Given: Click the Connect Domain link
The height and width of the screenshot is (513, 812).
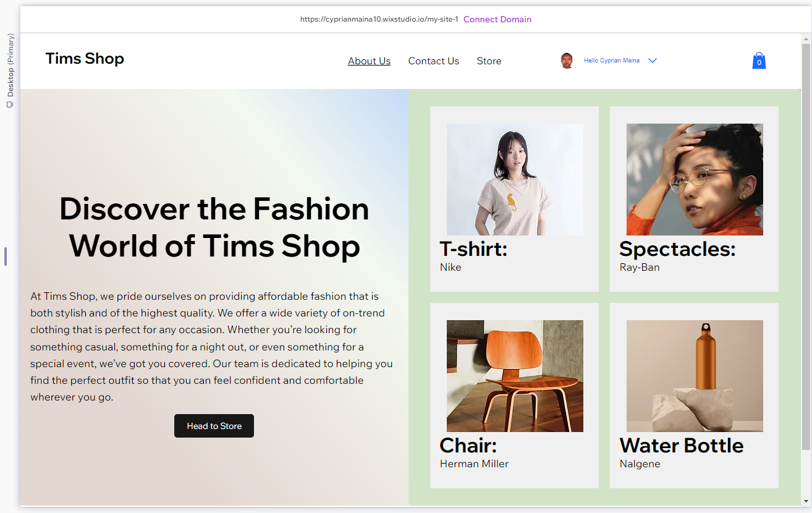Looking at the screenshot, I should point(497,19).
